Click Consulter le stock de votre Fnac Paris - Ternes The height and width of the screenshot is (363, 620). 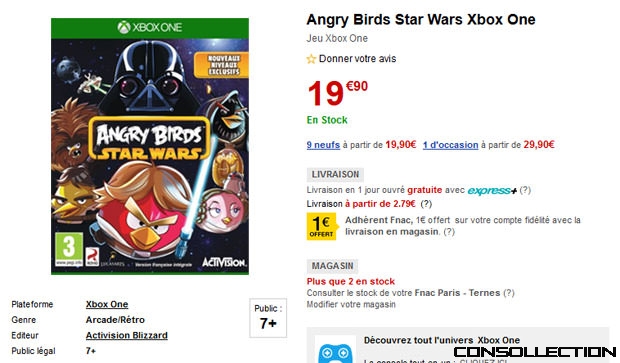(404, 293)
